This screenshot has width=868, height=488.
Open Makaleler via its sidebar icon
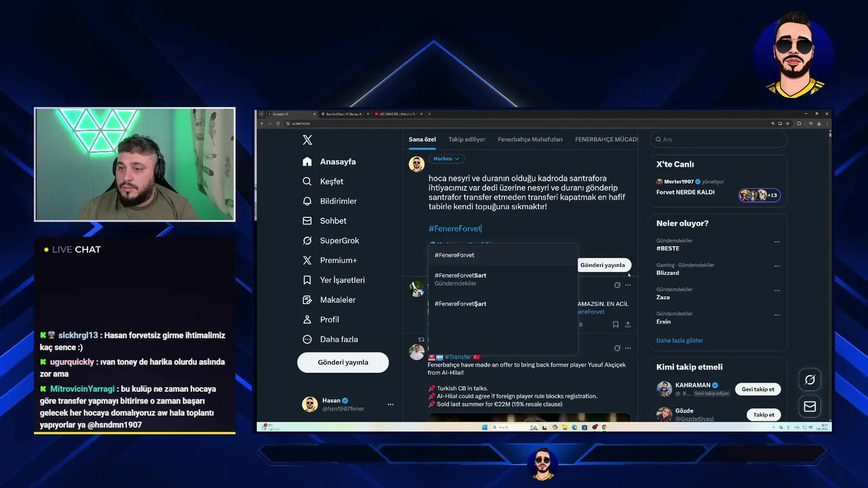307,300
